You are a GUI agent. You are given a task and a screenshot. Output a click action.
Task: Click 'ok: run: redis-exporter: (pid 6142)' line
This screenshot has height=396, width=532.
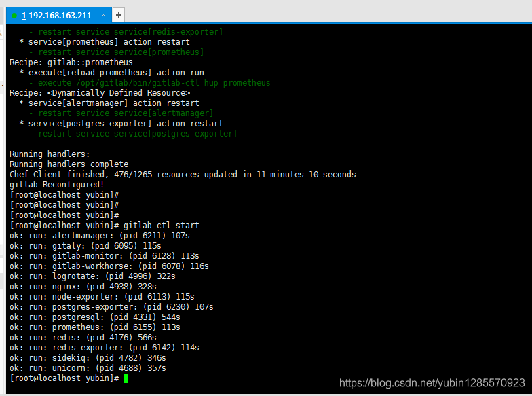[x=104, y=348]
